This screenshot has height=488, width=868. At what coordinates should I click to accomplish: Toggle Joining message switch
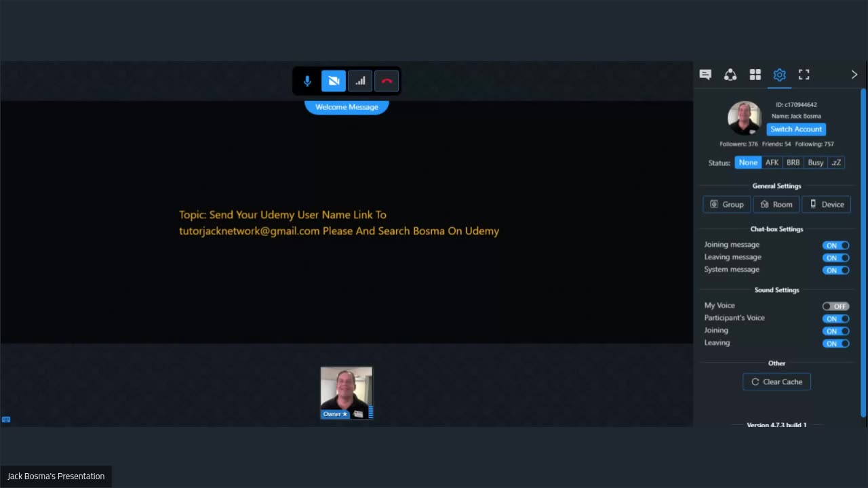pos(836,245)
